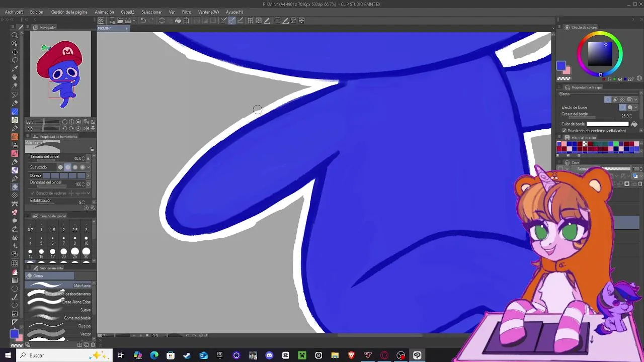The image size is (644, 362).
Task: Open Steam from the Windows taskbar
Action: click(187, 355)
